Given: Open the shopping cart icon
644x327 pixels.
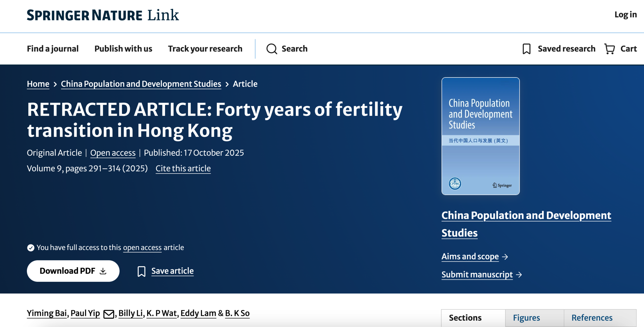Looking at the screenshot, I should pyautogui.click(x=610, y=49).
